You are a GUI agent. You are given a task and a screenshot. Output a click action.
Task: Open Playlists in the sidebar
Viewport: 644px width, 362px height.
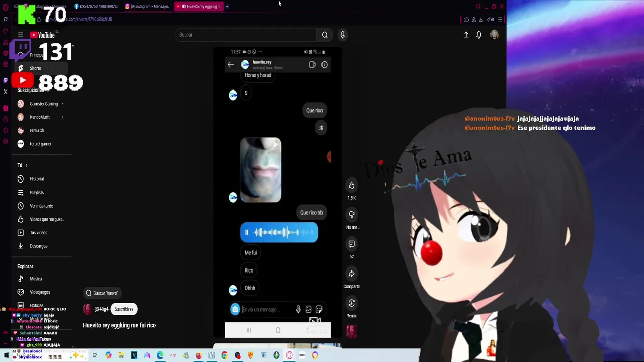point(37,193)
